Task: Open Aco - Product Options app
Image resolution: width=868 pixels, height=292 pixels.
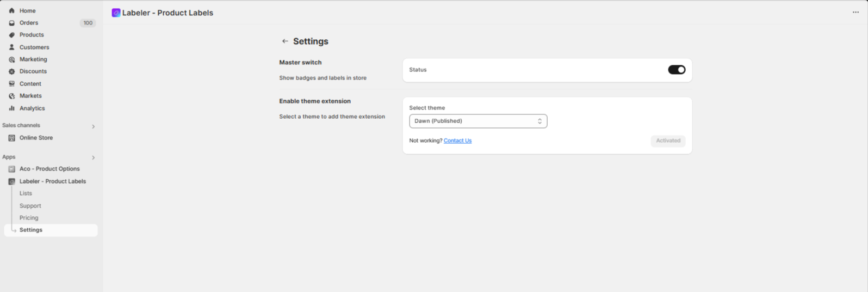Action: click(49, 169)
